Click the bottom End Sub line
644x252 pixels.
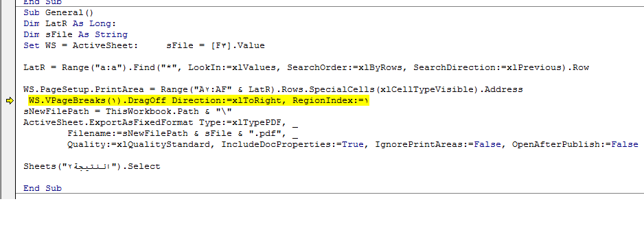43,188
